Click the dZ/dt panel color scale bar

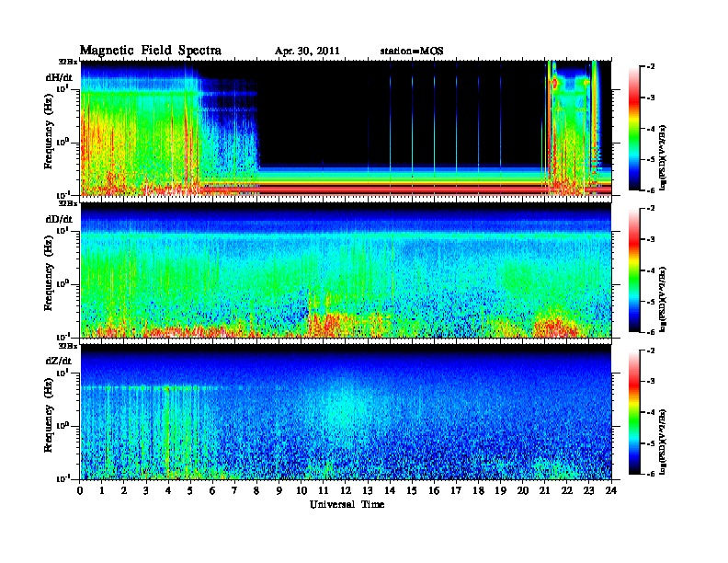pyautogui.click(x=634, y=412)
